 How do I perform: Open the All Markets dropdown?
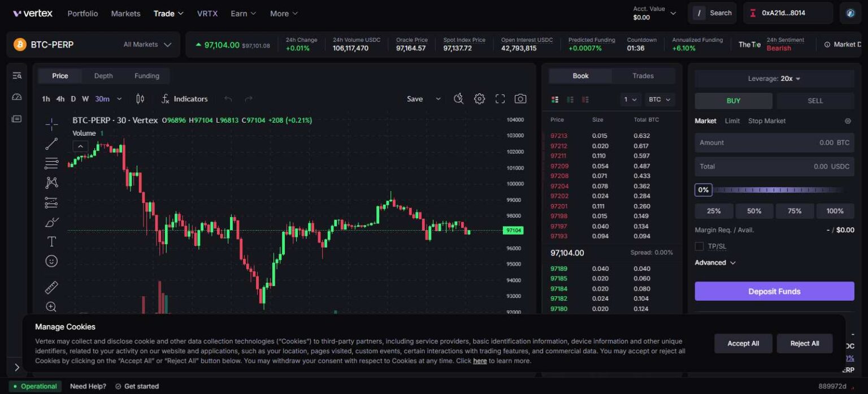[146, 44]
